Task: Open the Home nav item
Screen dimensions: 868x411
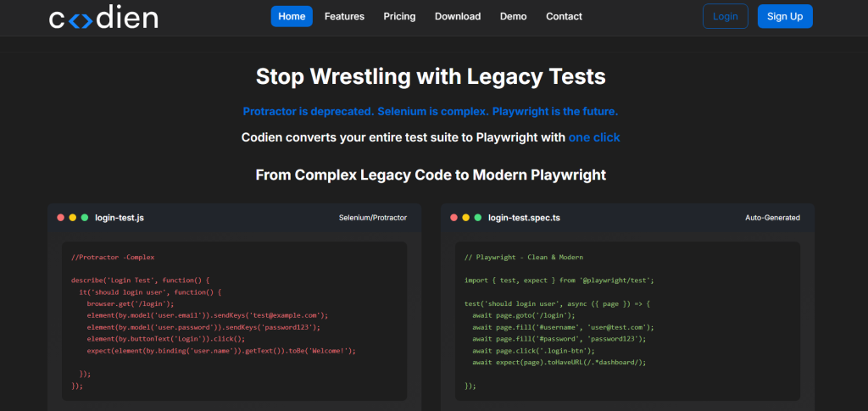Action: pyautogui.click(x=292, y=16)
